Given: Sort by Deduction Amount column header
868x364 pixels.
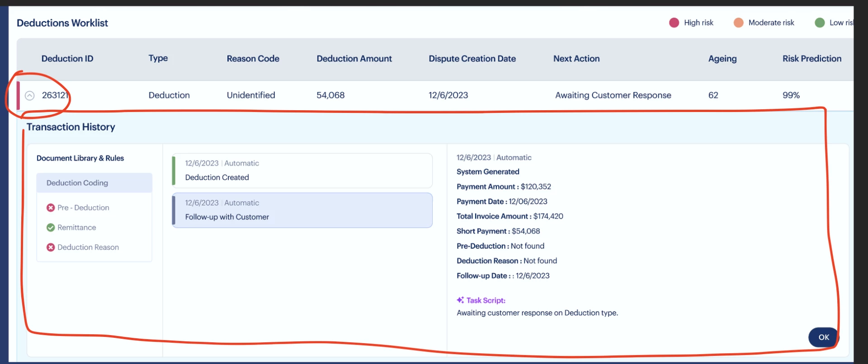Looking at the screenshot, I should point(354,59).
